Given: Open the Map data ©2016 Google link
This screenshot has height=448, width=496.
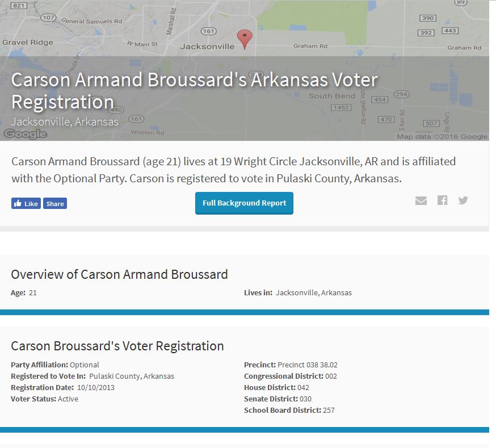Looking at the screenshot, I should pos(441,136).
